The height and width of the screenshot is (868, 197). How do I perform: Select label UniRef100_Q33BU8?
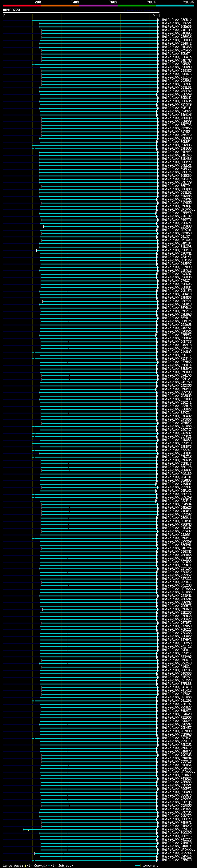(177, 399)
